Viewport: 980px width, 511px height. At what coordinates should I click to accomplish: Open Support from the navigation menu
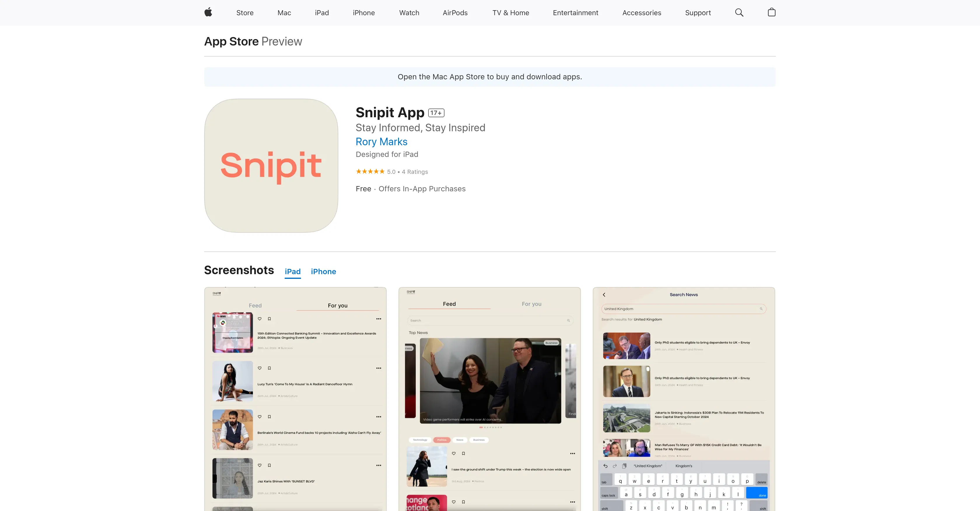tap(698, 13)
